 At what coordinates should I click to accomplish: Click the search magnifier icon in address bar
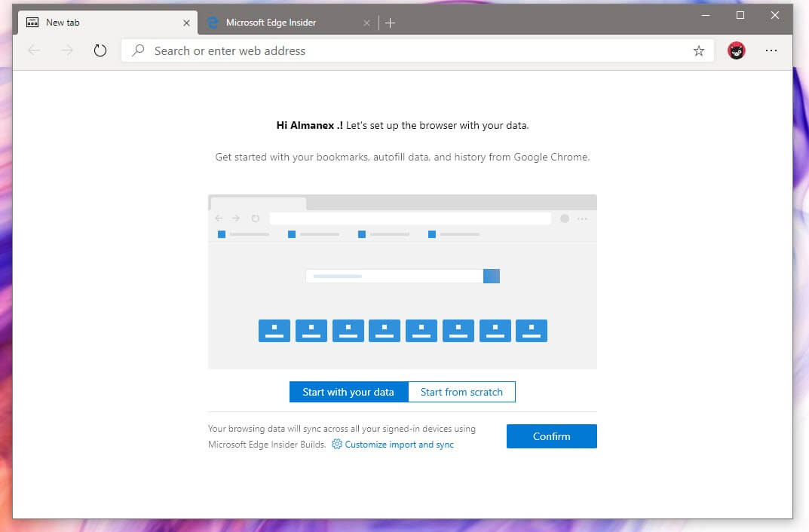click(x=138, y=50)
